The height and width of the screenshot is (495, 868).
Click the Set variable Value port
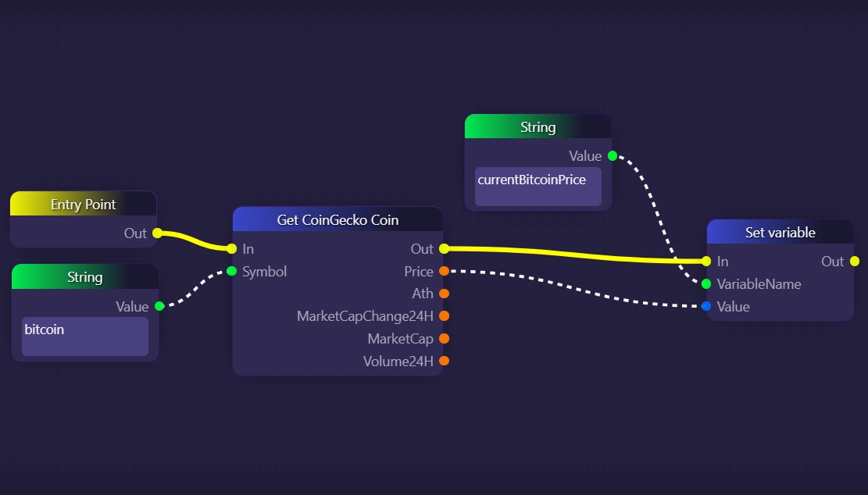tap(706, 306)
